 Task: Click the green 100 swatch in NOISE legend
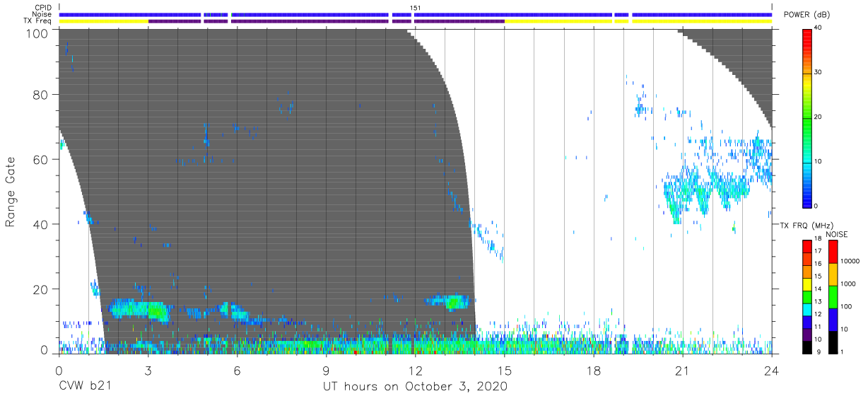point(833,296)
